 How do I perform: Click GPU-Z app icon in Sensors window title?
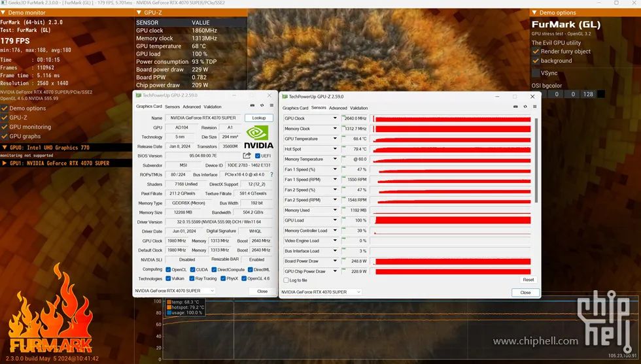coord(285,97)
